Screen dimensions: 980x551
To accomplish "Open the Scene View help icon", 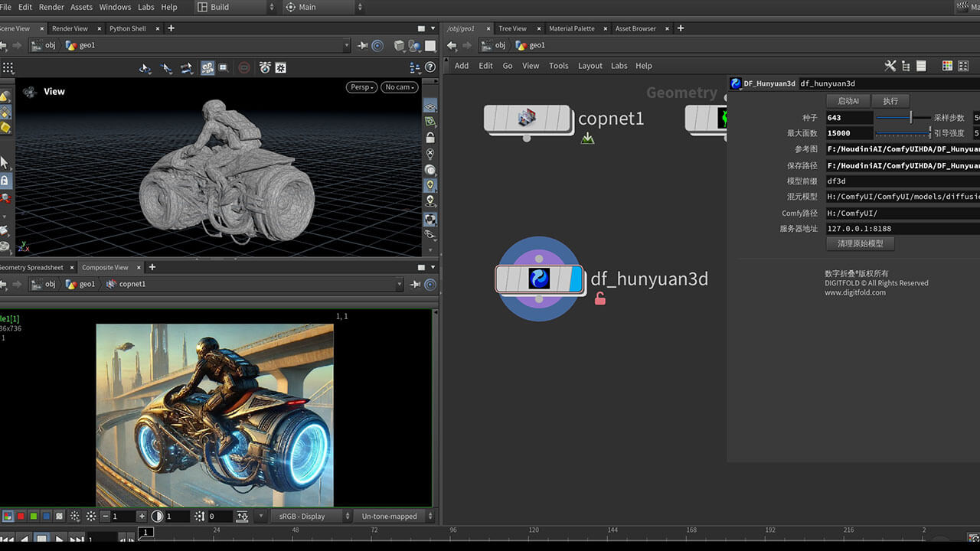I will [x=429, y=68].
